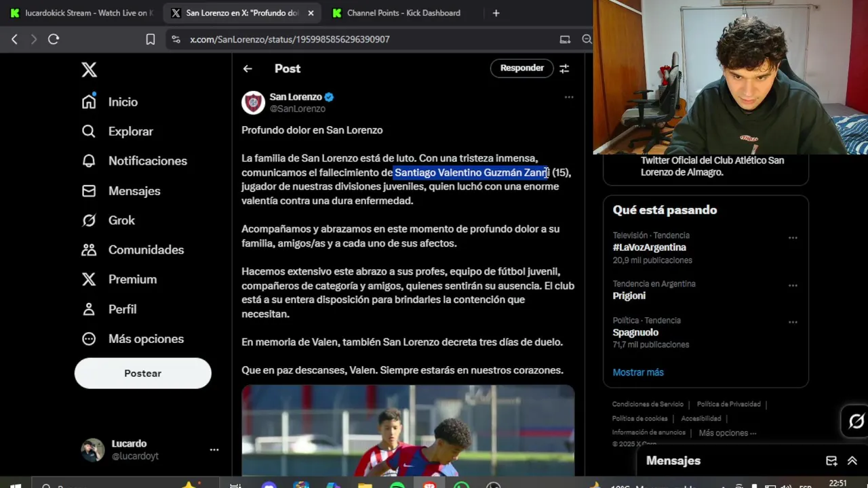Click the blue verified badge
Screen dimensions: 868x488
[329, 97]
